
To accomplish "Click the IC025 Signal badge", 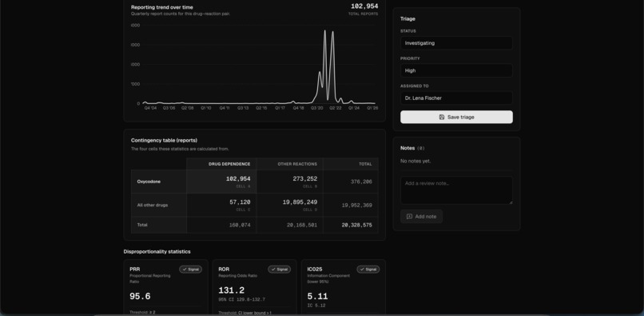I will tap(368, 270).
